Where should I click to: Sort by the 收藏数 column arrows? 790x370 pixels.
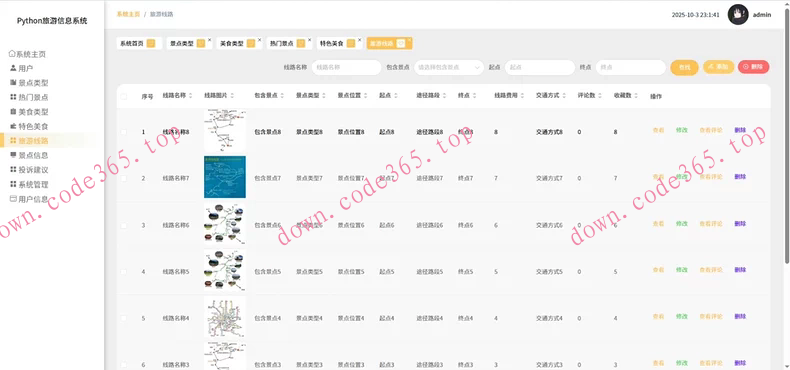636,95
